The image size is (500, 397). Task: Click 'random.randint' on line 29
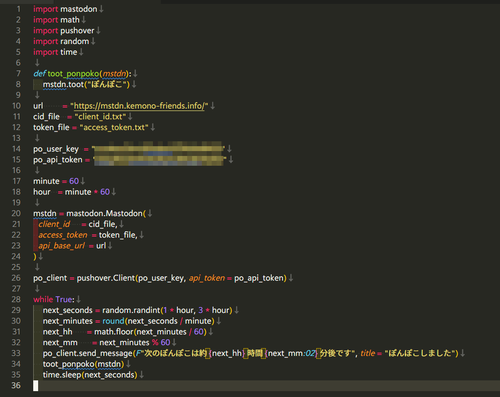coord(131,310)
